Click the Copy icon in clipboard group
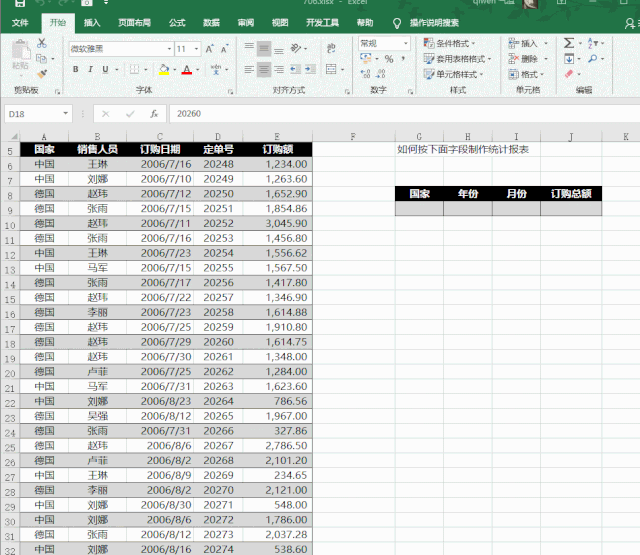 [41, 58]
